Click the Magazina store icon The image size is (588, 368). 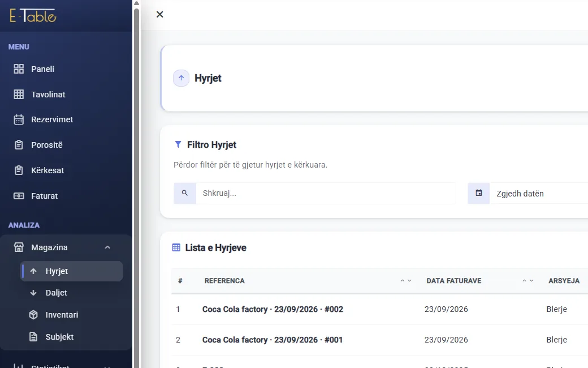[19, 247]
